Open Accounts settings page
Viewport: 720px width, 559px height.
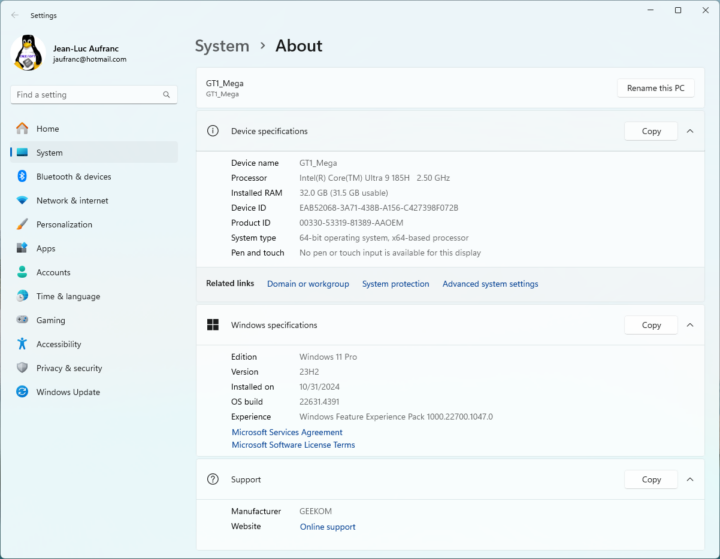pos(94,272)
